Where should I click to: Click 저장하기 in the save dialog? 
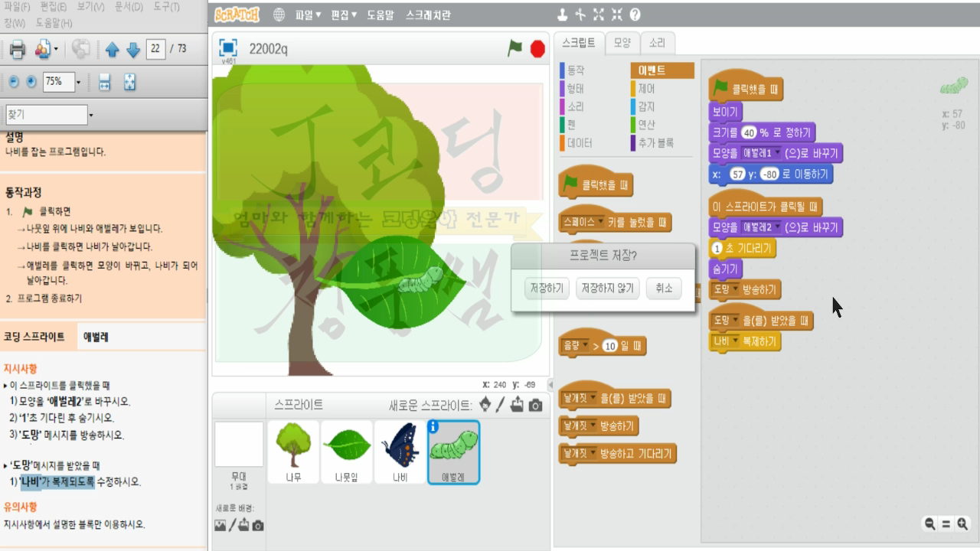pyautogui.click(x=545, y=289)
